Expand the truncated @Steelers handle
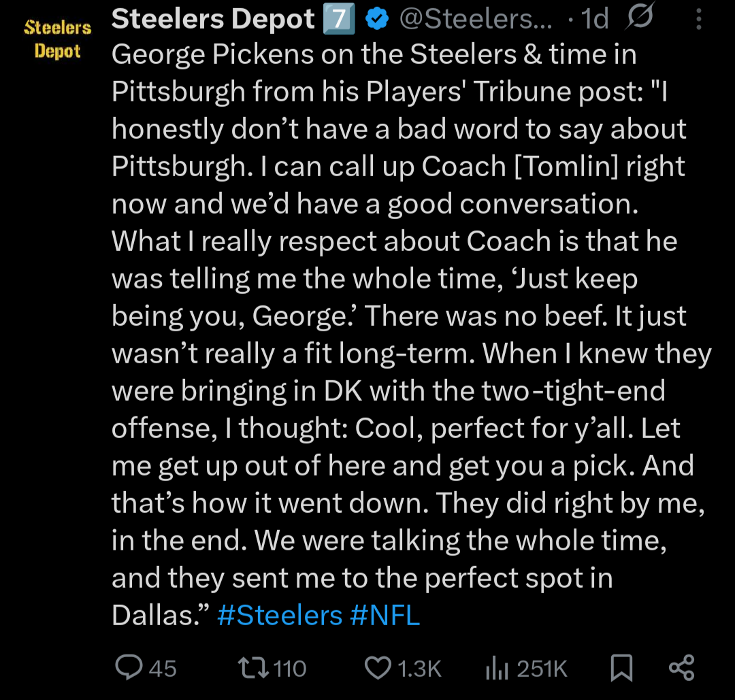Image resolution: width=735 pixels, height=700 pixels. [476, 18]
